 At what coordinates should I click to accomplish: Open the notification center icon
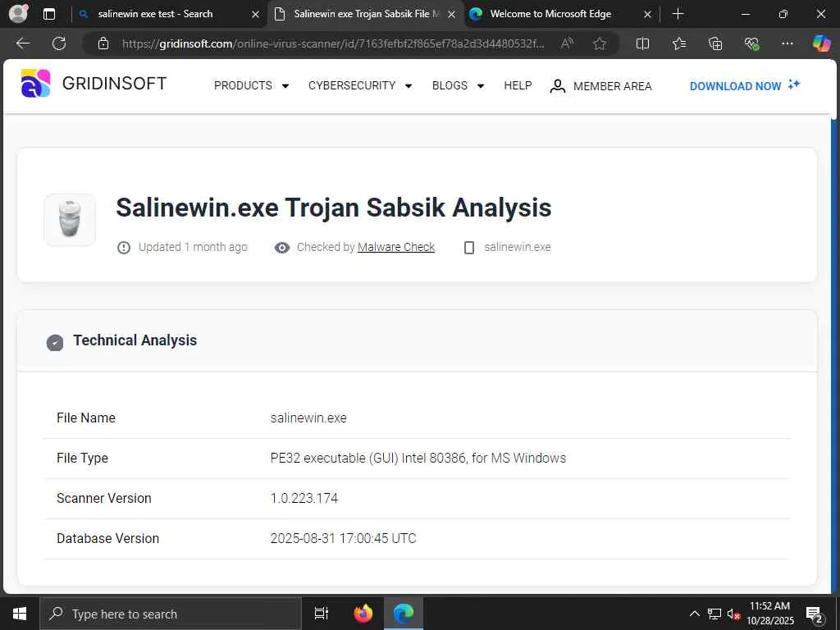815,614
